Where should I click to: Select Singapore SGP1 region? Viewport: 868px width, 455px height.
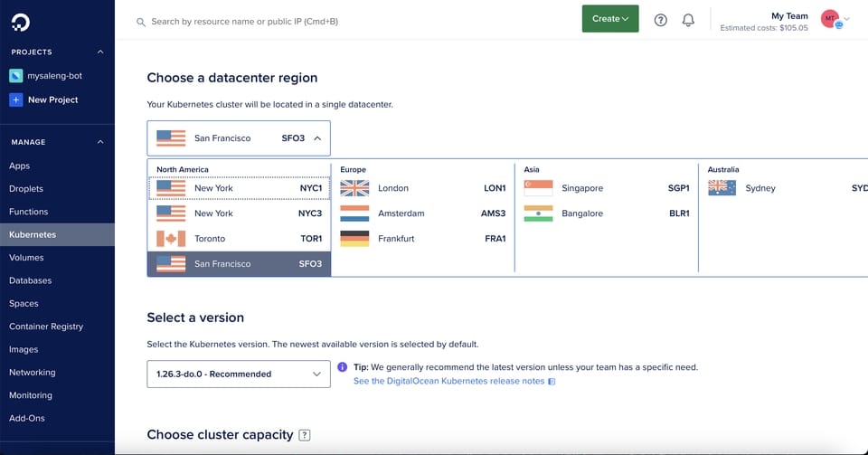tap(607, 188)
